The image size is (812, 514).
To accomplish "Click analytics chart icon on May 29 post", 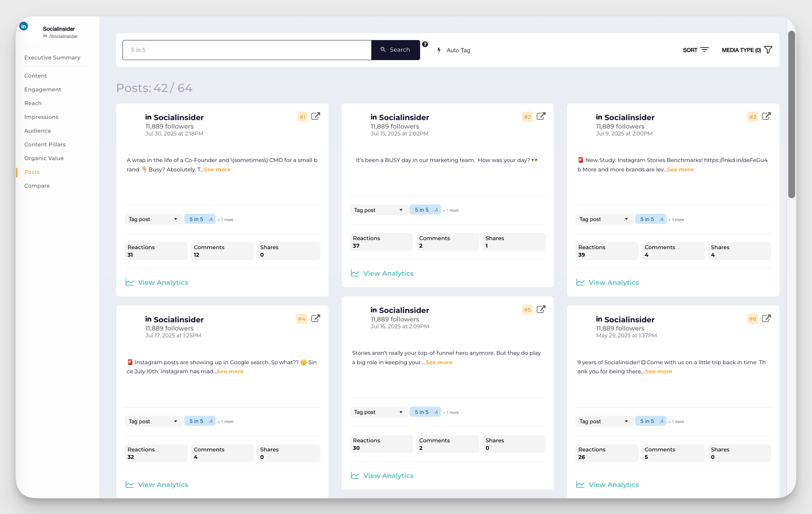I will [x=580, y=484].
